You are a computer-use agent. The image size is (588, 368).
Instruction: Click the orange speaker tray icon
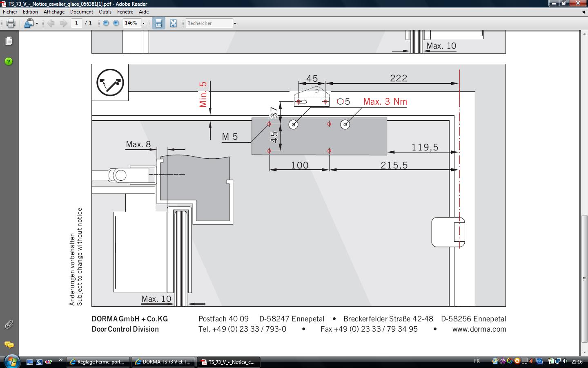[x=532, y=361]
